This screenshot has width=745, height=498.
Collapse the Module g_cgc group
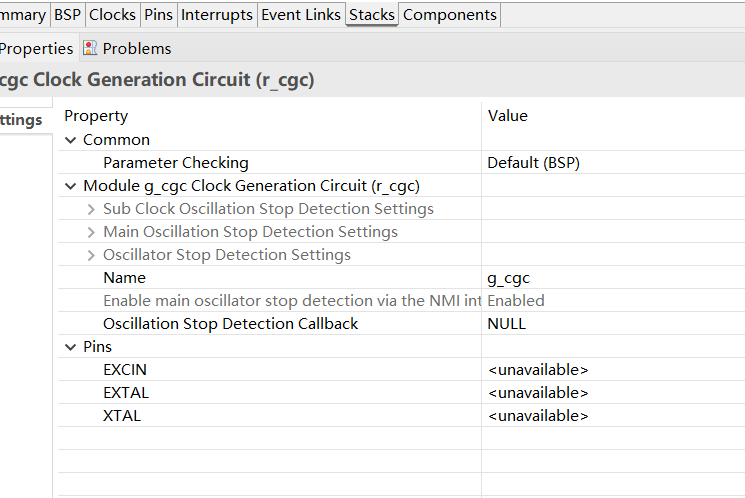pos(71,186)
